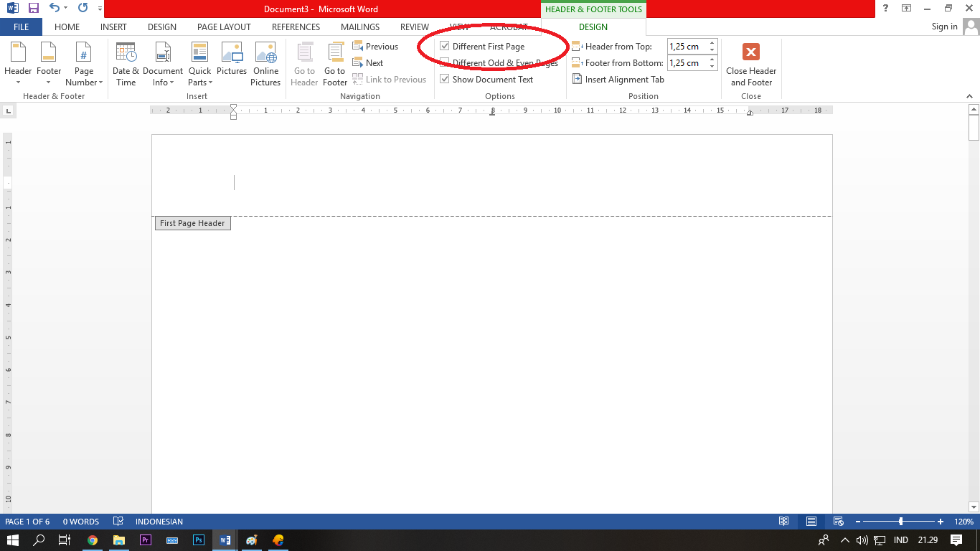
Task: Click the ruler tab selector
Action: point(8,110)
